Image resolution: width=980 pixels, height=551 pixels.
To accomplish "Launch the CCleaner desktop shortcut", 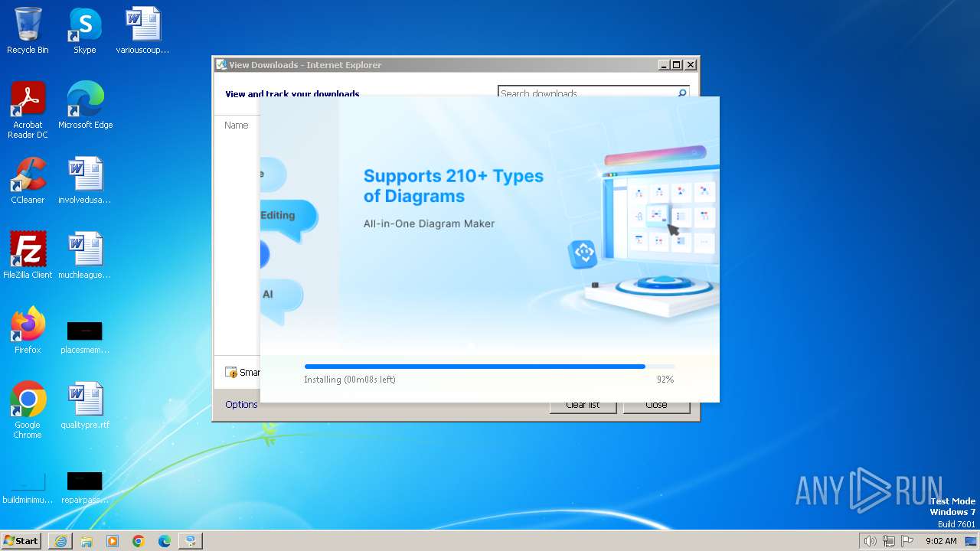I will click(28, 181).
